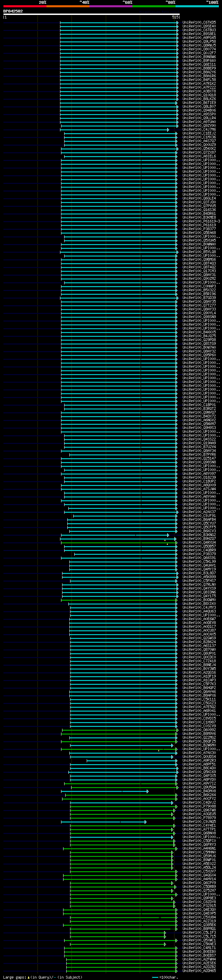Click the query end position label 515
Viewport: 222px width, 980px height.
pyautogui.click(x=175, y=17)
